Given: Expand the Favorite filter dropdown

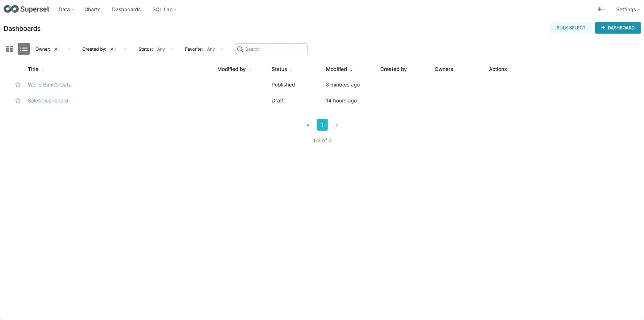Looking at the screenshot, I should 215,49.
